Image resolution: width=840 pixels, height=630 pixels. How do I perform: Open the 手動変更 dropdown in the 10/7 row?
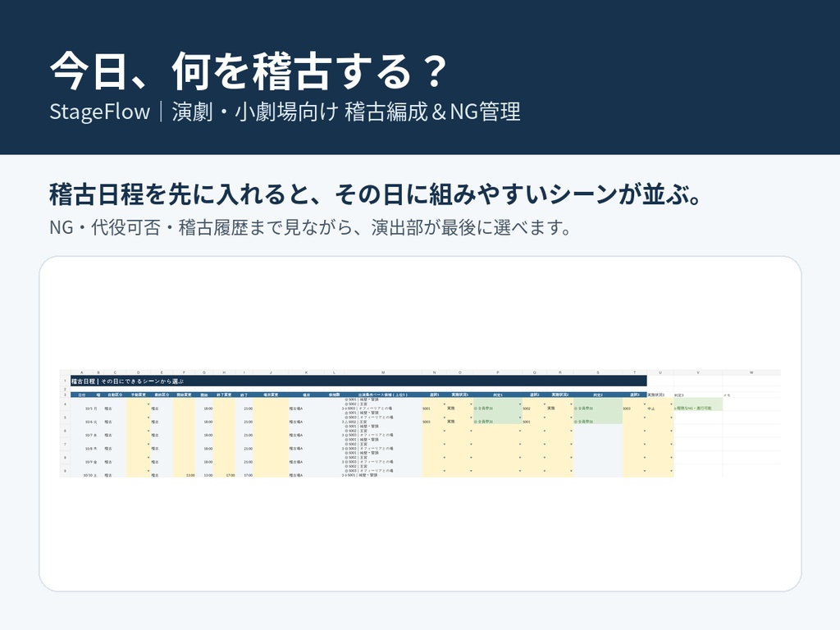pos(148,431)
